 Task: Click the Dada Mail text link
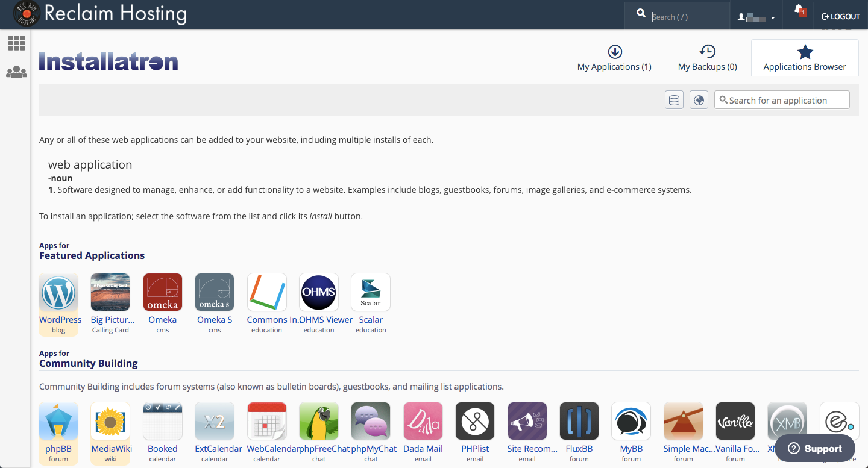423,449
